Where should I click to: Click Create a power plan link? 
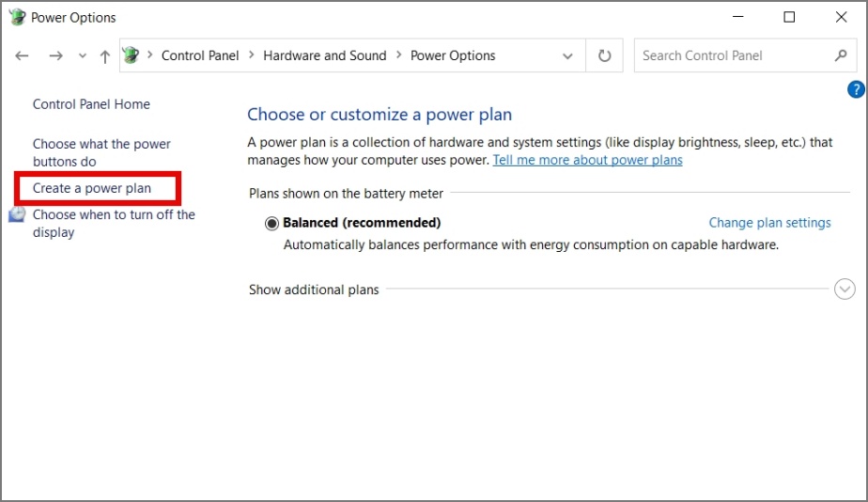coord(92,188)
